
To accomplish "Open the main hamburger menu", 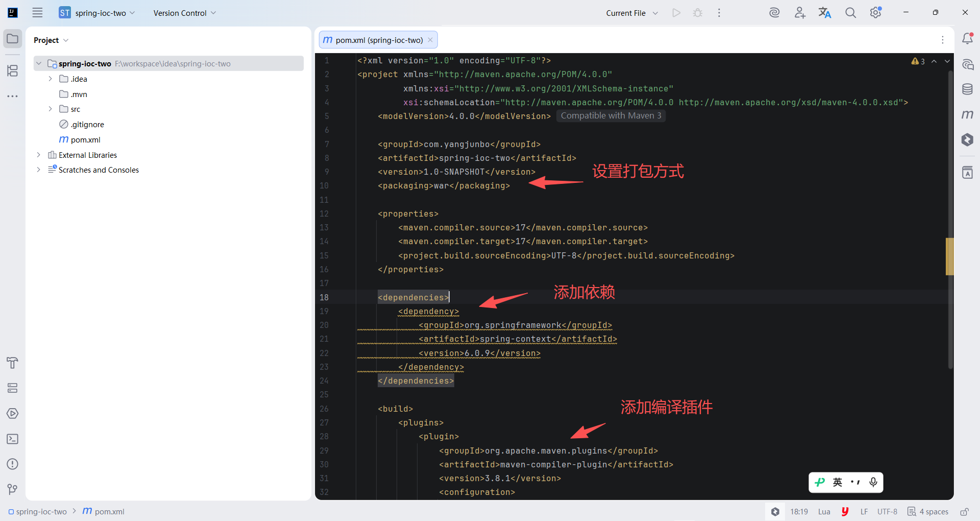I will (37, 13).
